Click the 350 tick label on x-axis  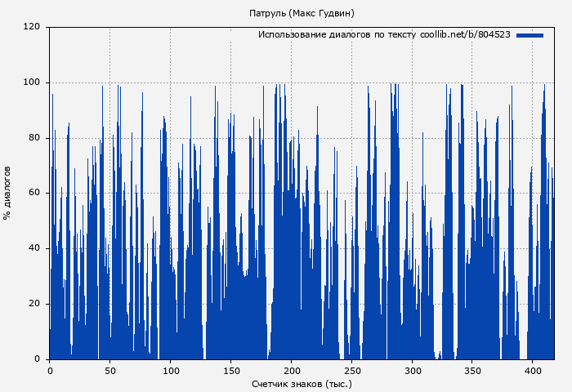point(473,371)
